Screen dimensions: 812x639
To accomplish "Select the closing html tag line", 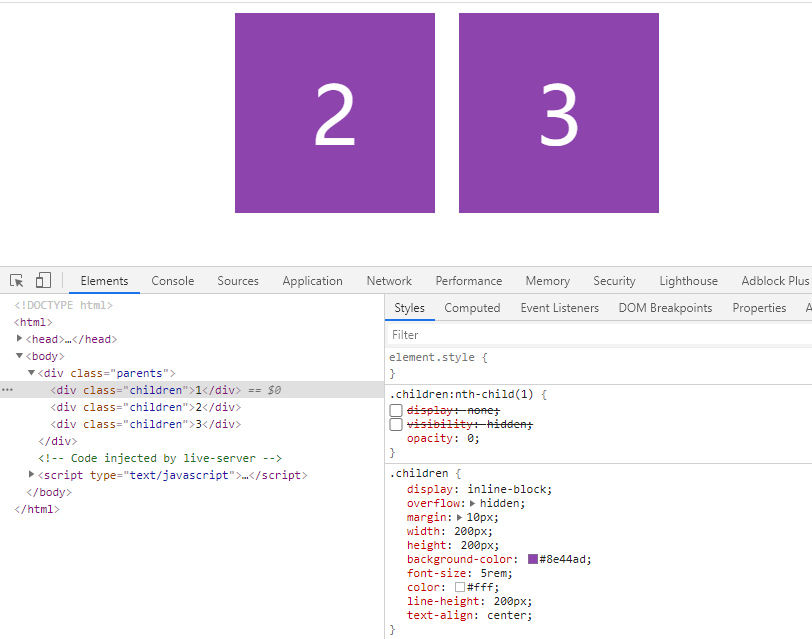I will point(37,509).
